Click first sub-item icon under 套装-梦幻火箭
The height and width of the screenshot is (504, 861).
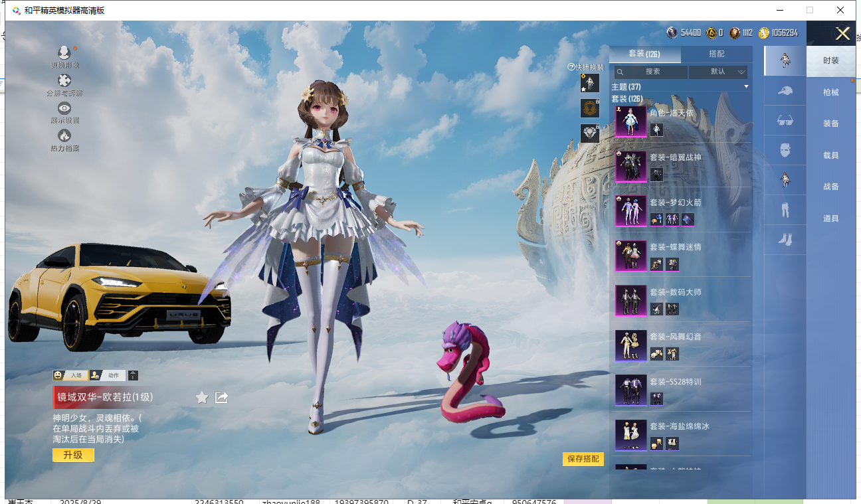656,219
